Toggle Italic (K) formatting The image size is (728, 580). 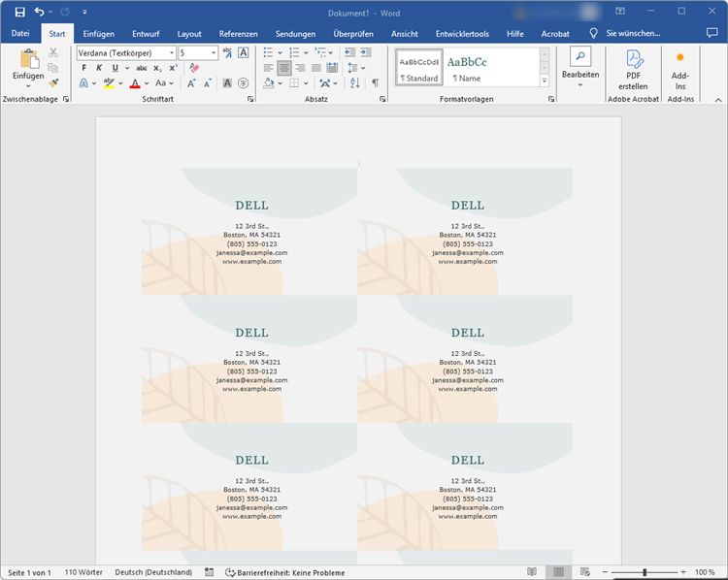pos(99,68)
